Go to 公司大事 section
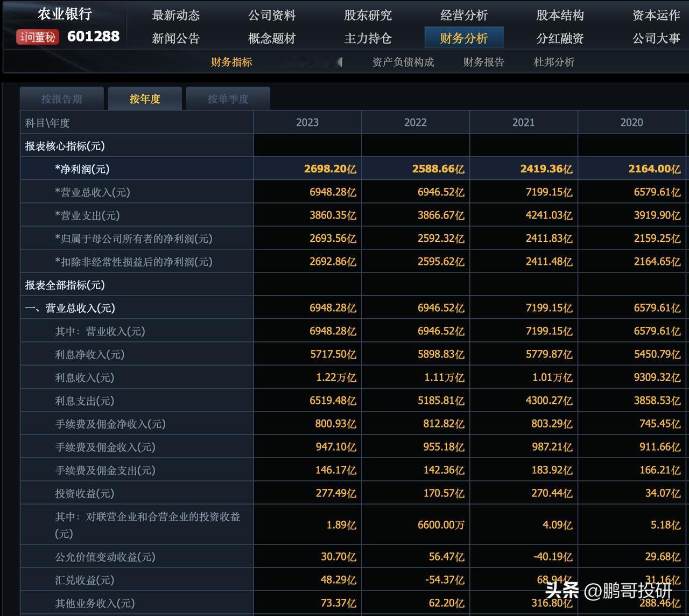 pos(656,38)
